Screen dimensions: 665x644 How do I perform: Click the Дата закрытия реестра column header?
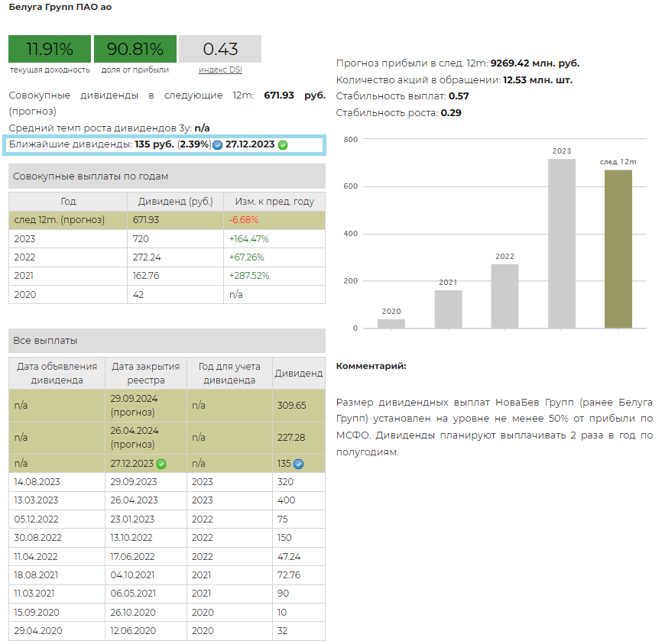coord(146,373)
